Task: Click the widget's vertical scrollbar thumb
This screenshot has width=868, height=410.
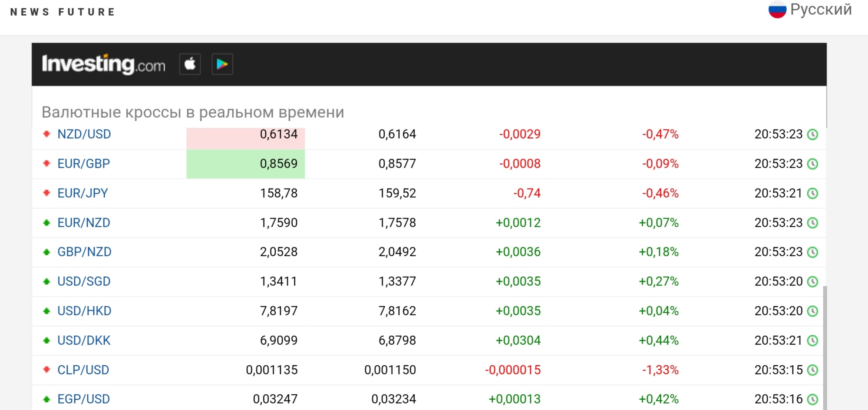Action: [825, 347]
